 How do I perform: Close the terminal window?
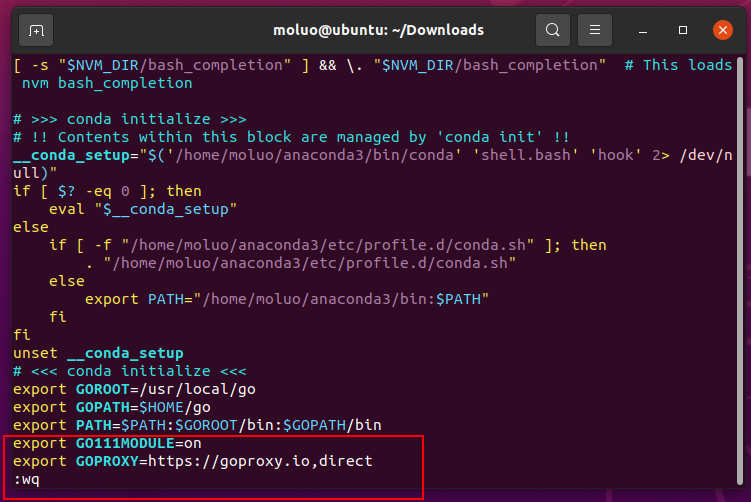tap(723, 30)
